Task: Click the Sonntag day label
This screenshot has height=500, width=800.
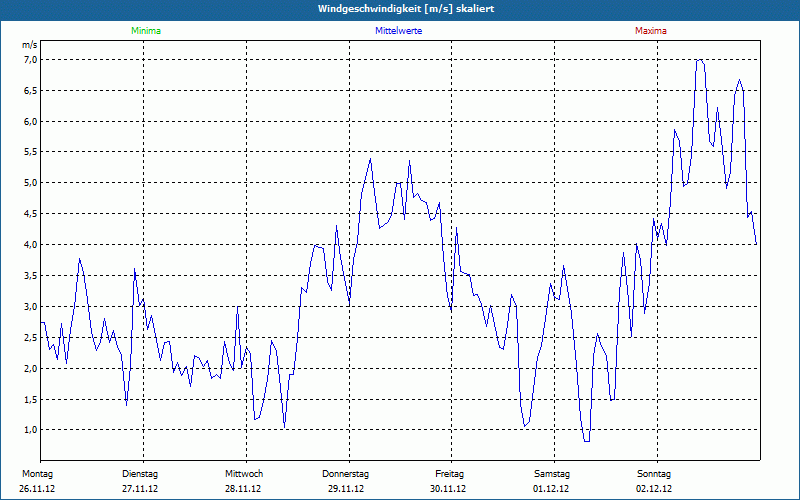Action: (x=654, y=474)
